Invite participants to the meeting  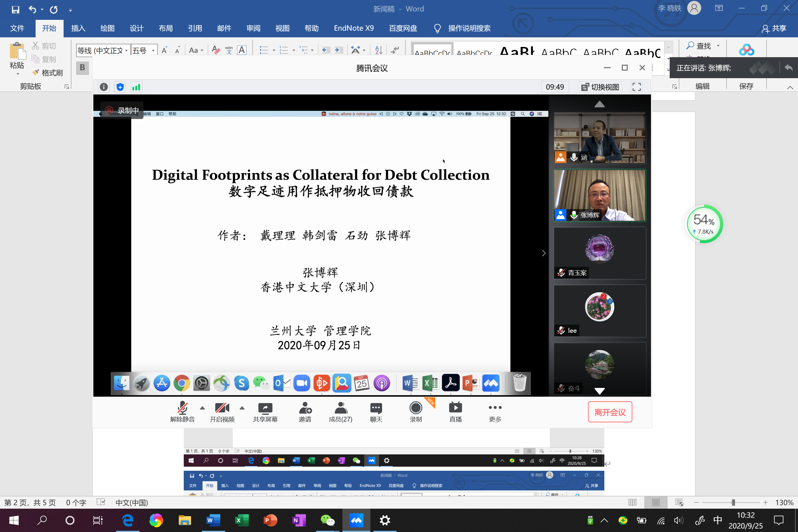[x=305, y=412]
